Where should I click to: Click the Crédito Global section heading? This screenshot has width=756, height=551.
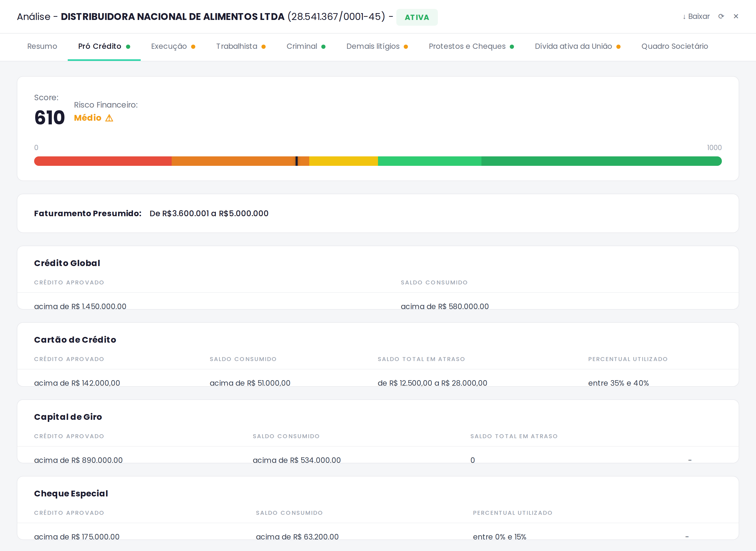pyautogui.click(x=67, y=263)
